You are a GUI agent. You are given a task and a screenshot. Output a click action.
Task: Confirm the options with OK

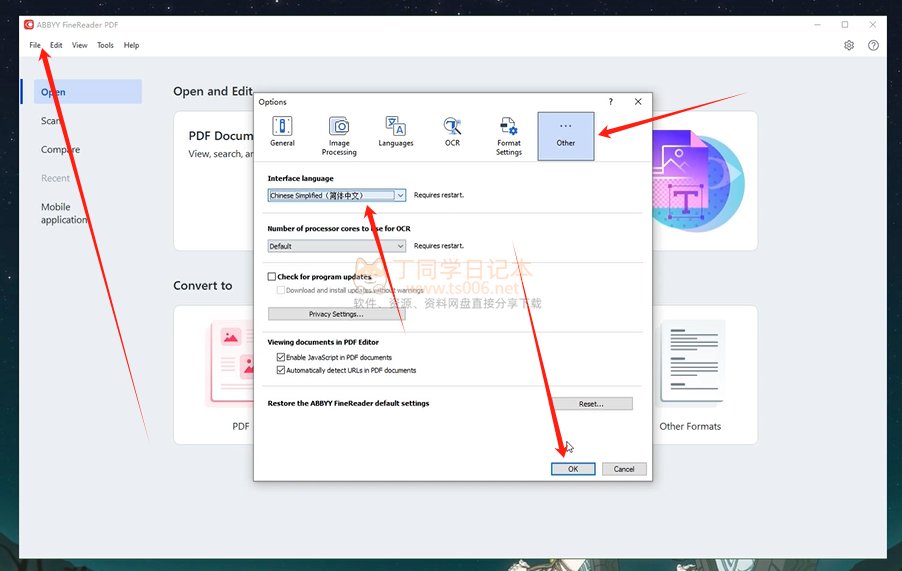pos(573,469)
